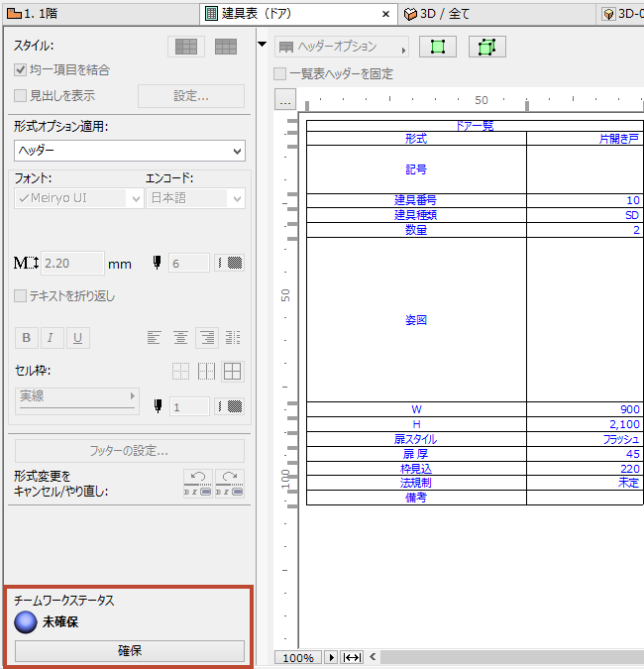Toggle show headline checkbox
This screenshot has width=644, height=669.
[x=20, y=95]
